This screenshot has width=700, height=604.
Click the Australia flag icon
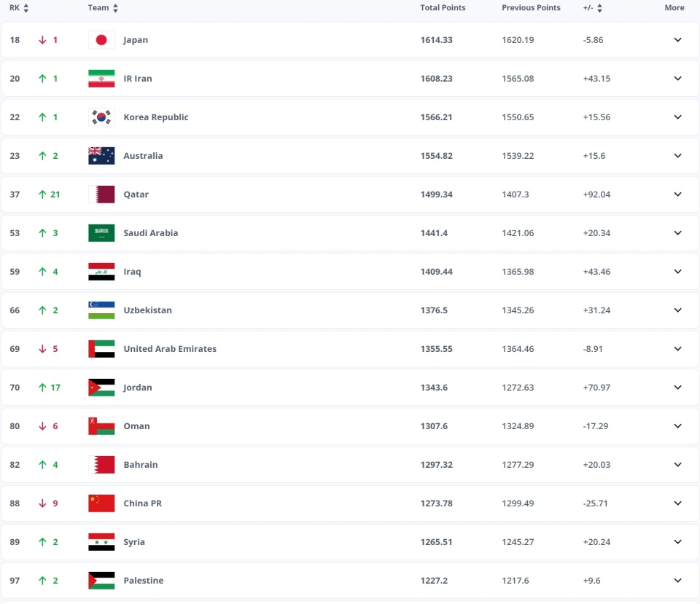click(x=101, y=155)
